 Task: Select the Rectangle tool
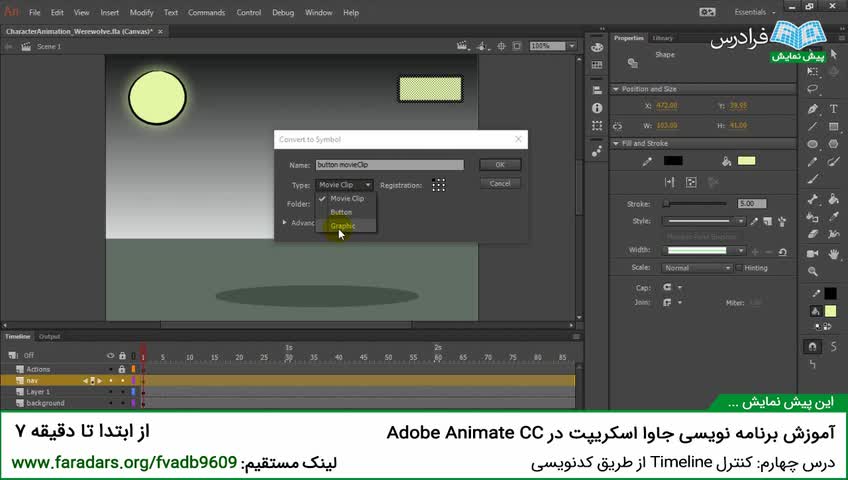pos(833,126)
